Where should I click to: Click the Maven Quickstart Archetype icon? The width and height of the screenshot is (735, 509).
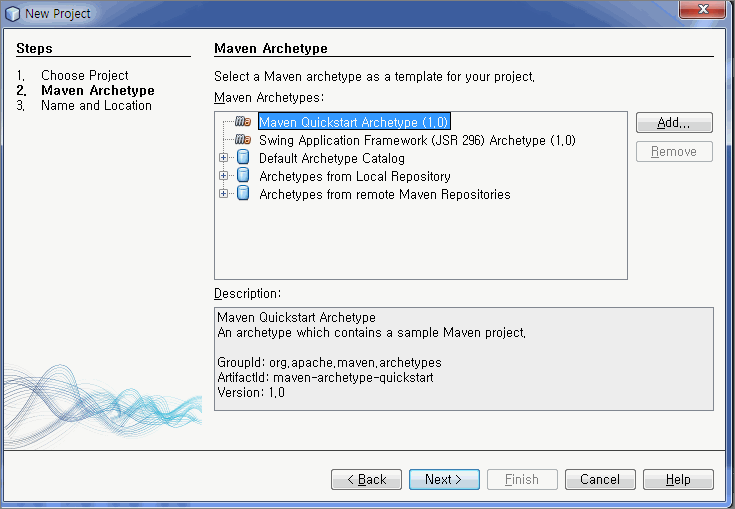coord(242,122)
